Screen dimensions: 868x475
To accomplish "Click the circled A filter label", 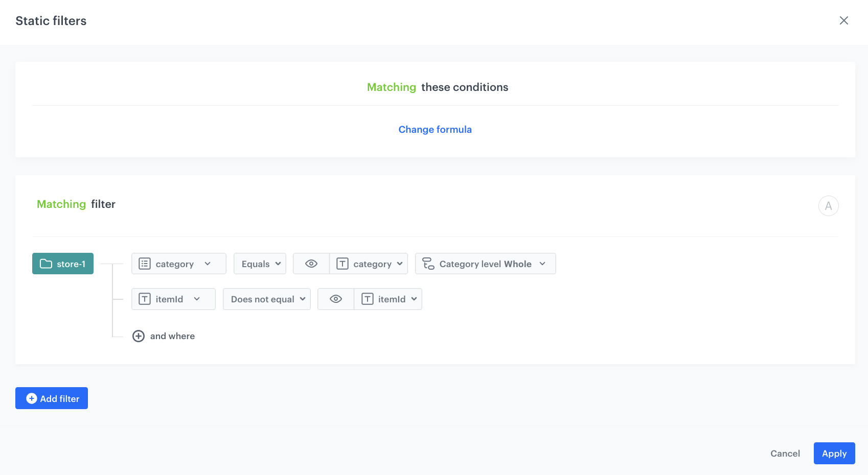I will coord(828,206).
